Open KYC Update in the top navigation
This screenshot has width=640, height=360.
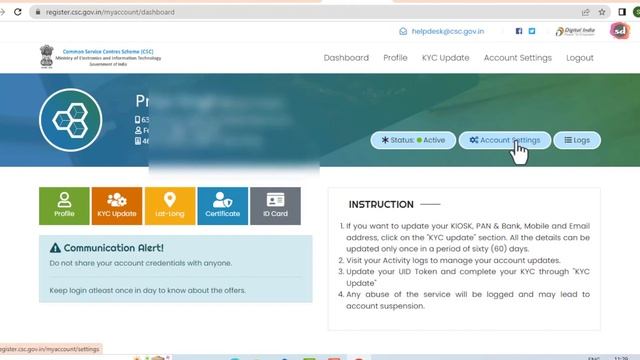coord(445,58)
